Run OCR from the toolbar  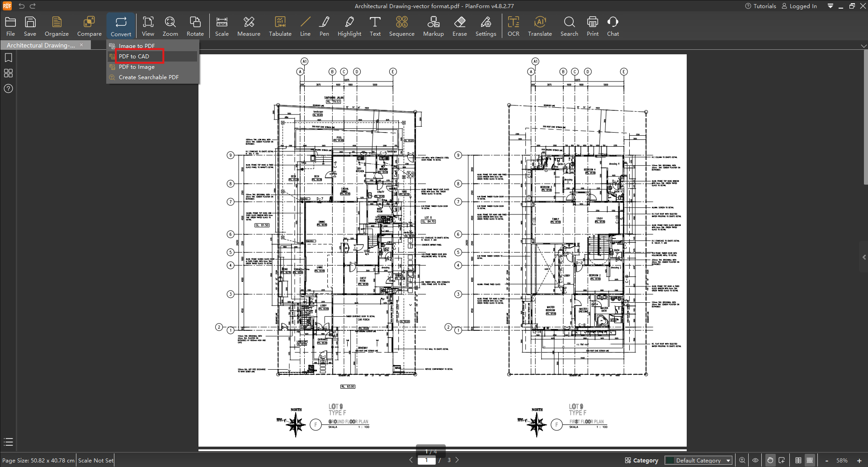(513, 27)
